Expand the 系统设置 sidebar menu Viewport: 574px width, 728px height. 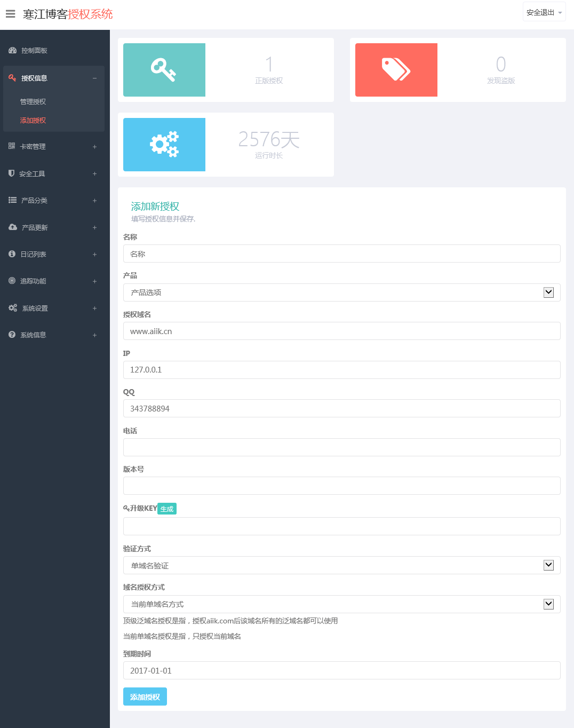[53, 308]
